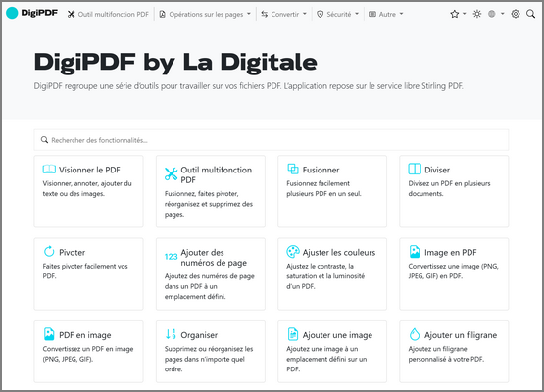Click the shield icon beside Sécurité

[321, 14]
